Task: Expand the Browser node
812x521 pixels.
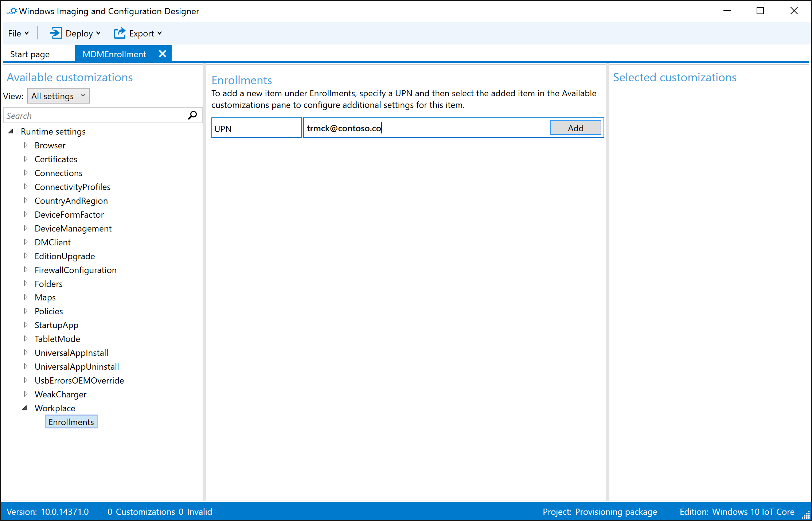Action: tap(26, 145)
